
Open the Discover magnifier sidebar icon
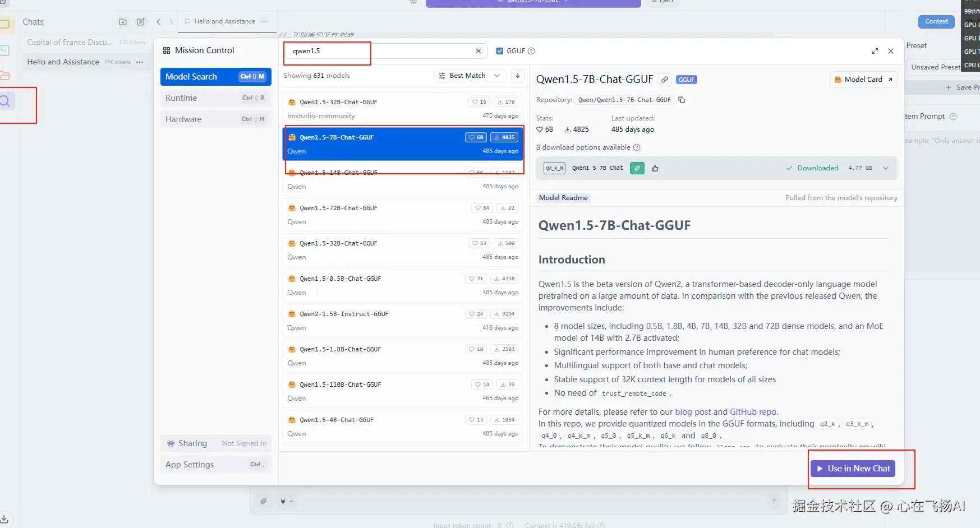(5, 101)
